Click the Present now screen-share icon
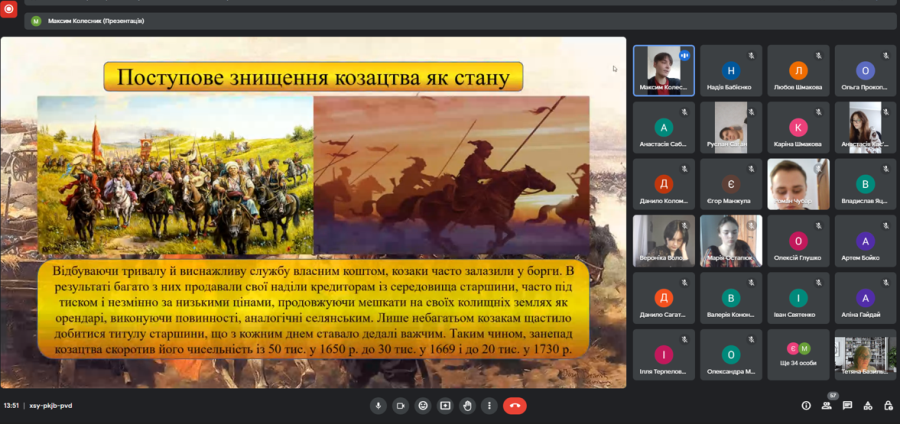This screenshot has width=900, height=424. point(445,406)
